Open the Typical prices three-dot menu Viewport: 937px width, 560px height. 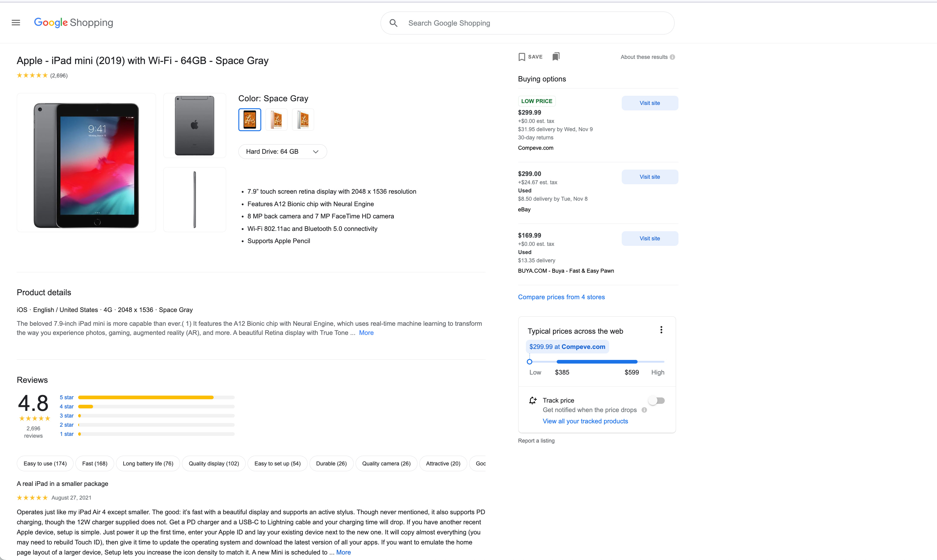coord(661,330)
